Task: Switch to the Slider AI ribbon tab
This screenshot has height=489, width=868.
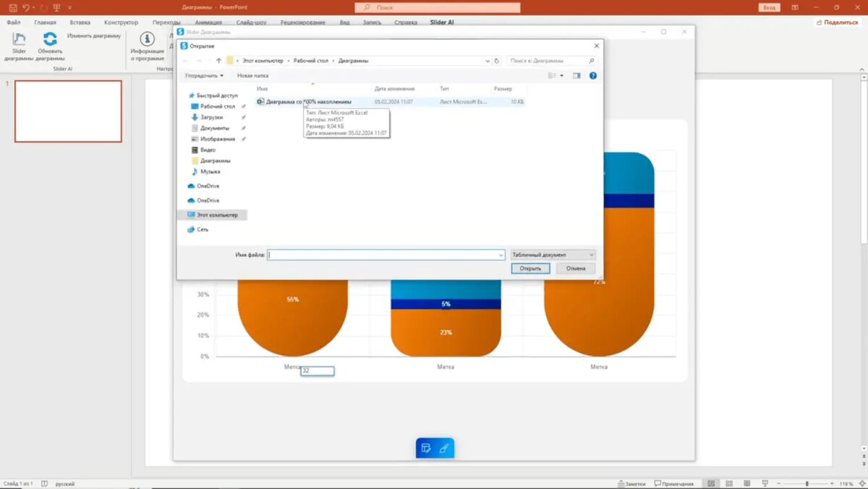Action: point(441,22)
